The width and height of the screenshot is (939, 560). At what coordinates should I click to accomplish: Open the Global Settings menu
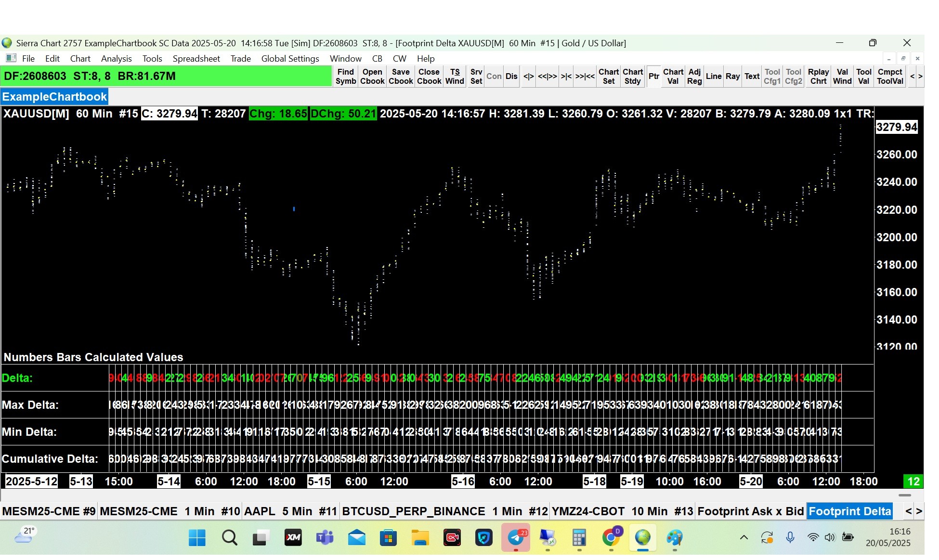290,59
